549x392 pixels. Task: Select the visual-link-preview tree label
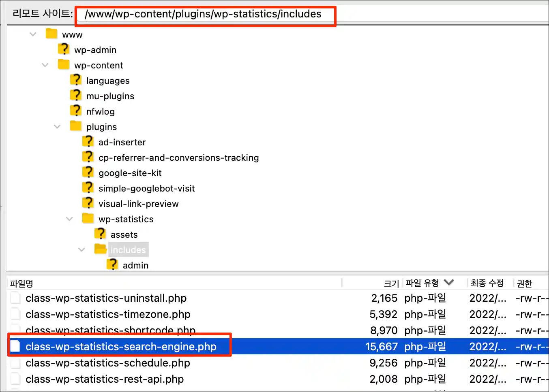(x=138, y=204)
